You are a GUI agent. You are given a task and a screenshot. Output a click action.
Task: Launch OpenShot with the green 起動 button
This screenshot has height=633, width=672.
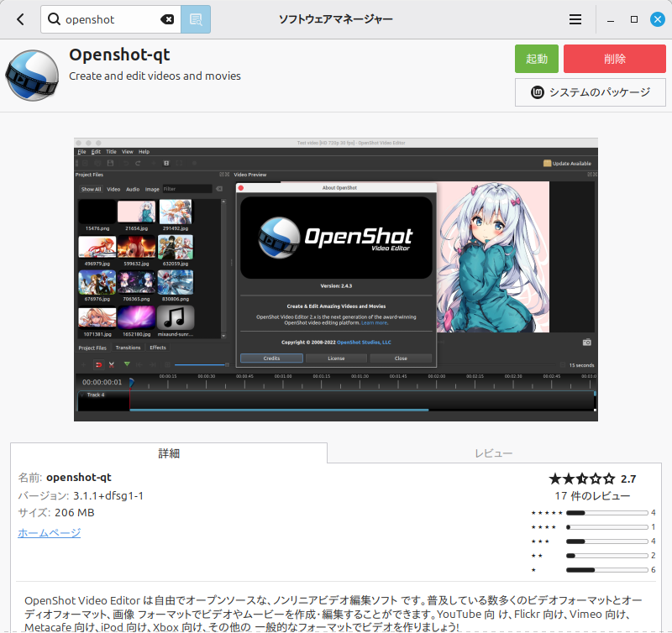[536, 59]
